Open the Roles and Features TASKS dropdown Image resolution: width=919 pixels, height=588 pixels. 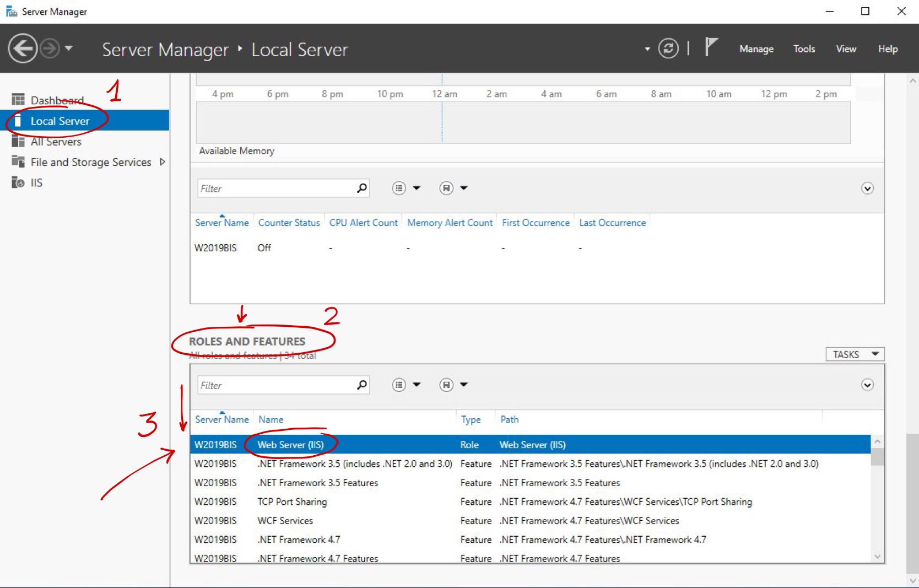pos(855,354)
